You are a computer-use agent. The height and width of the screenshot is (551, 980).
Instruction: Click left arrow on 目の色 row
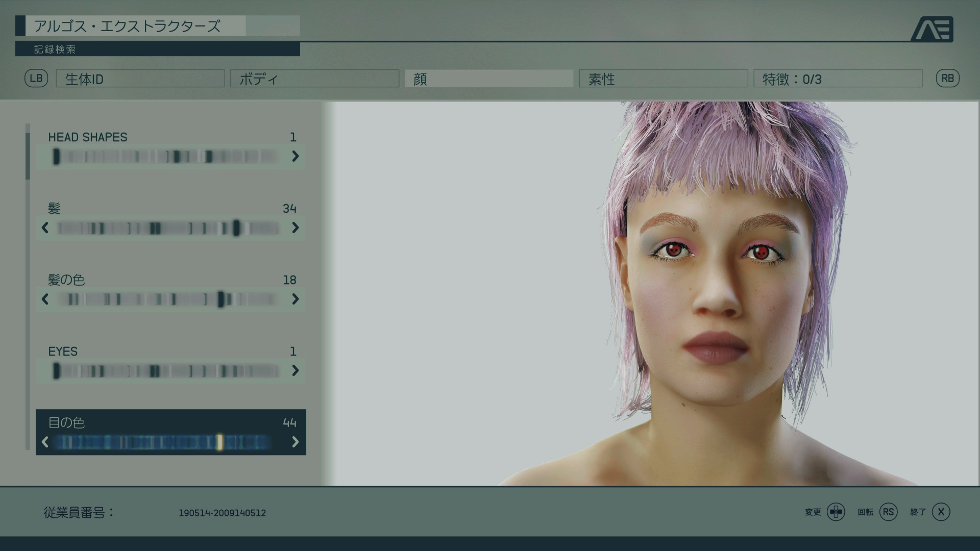[45, 442]
